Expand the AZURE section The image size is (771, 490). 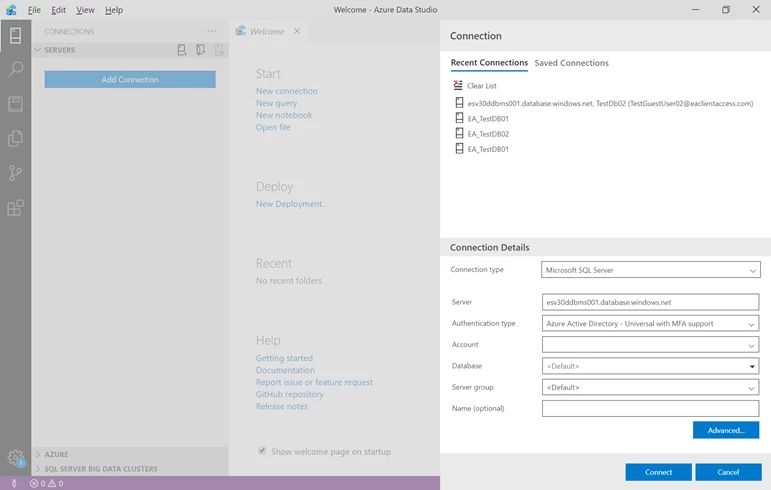click(38, 455)
